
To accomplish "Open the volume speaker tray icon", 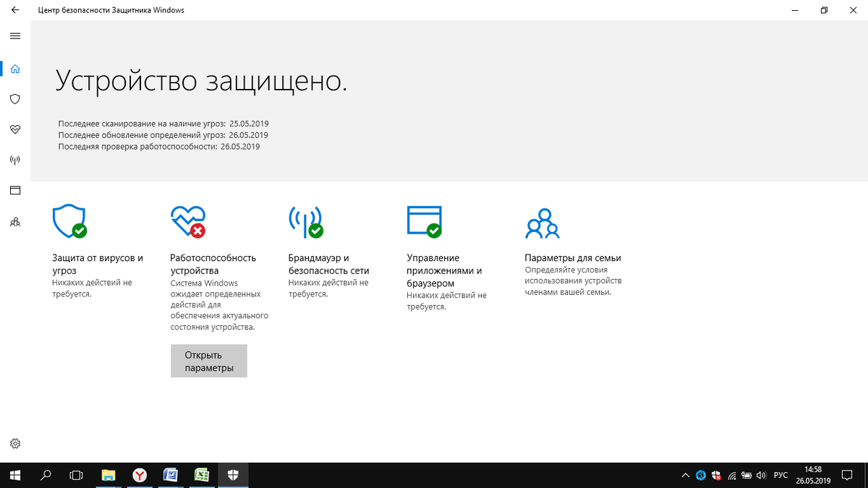I will [761, 476].
